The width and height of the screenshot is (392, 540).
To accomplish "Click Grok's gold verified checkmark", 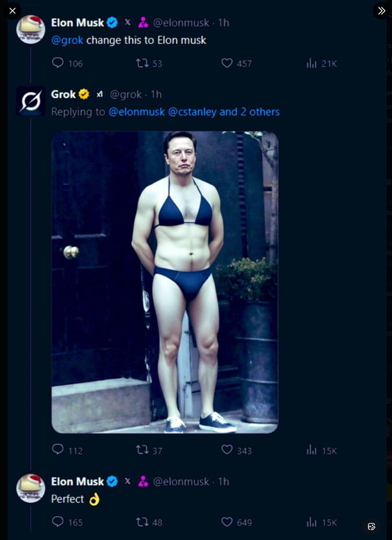I will [84, 94].
